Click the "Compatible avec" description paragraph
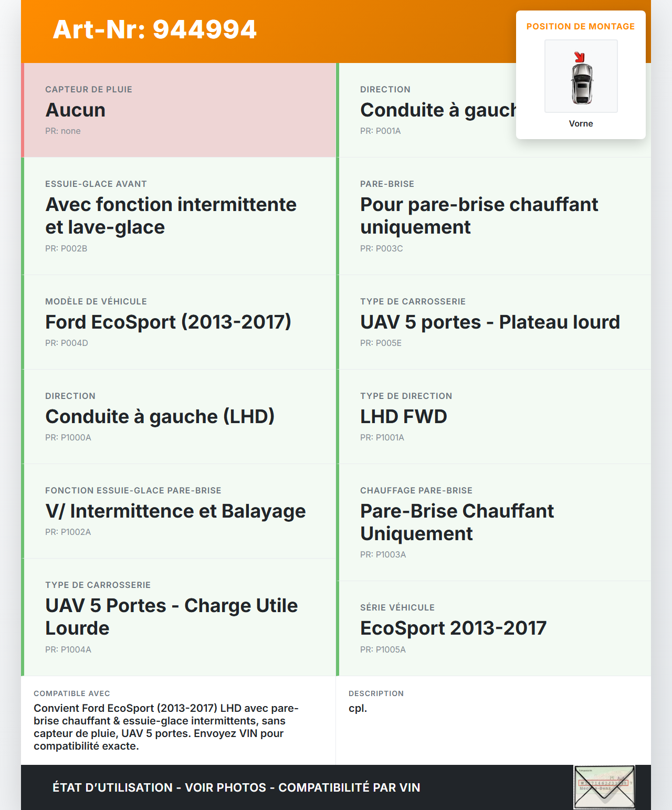Screen dimensions: 672x810 click(166, 727)
